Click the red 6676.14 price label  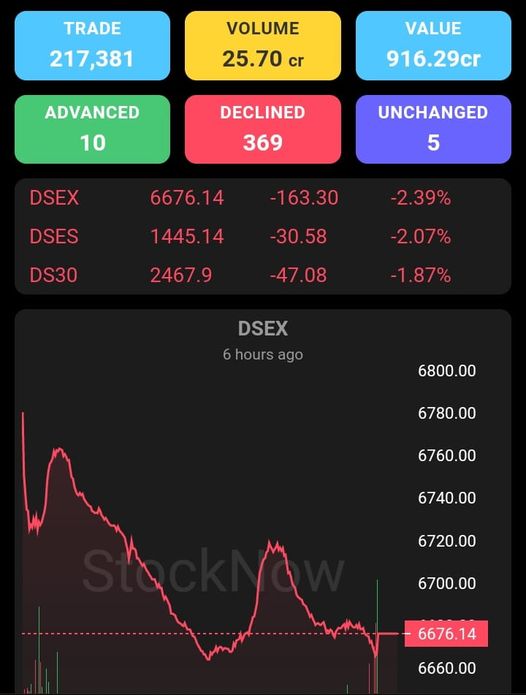(446, 633)
